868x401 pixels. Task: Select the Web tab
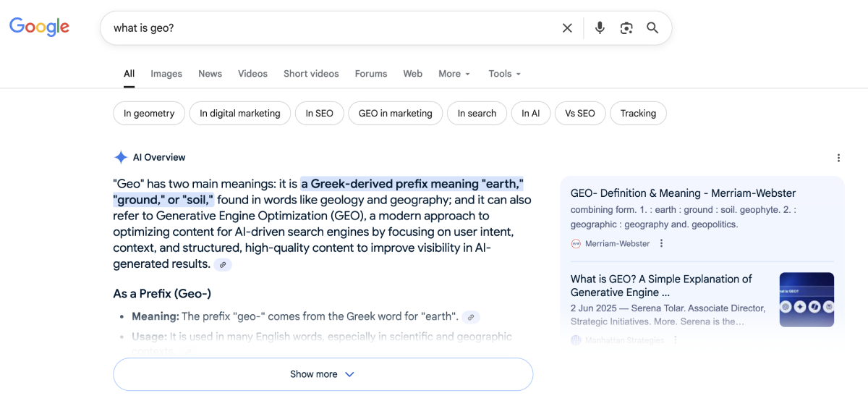coord(412,74)
